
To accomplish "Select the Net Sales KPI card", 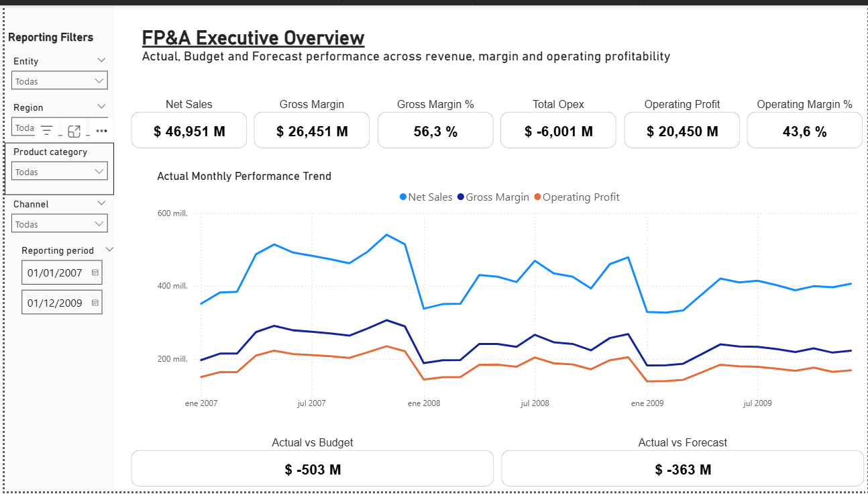I will pos(188,130).
